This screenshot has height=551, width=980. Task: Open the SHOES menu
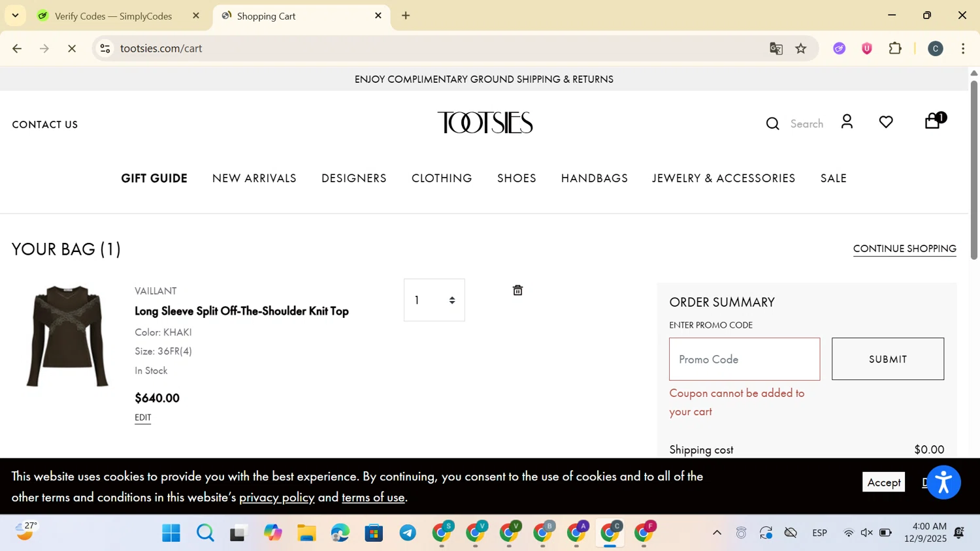[517, 178]
